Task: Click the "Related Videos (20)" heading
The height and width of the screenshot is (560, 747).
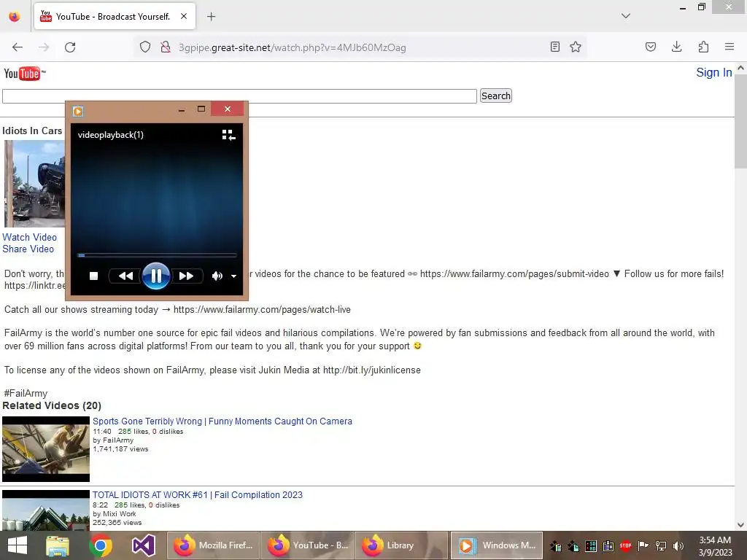Action: pos(52,405)
